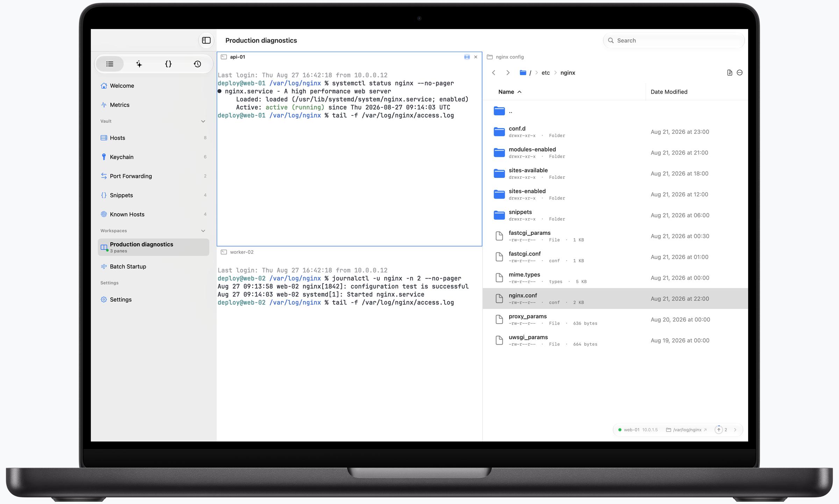This screenshot has width=839, height=504.
Task: Select the nginx.conf file
Action: (615, 298)
